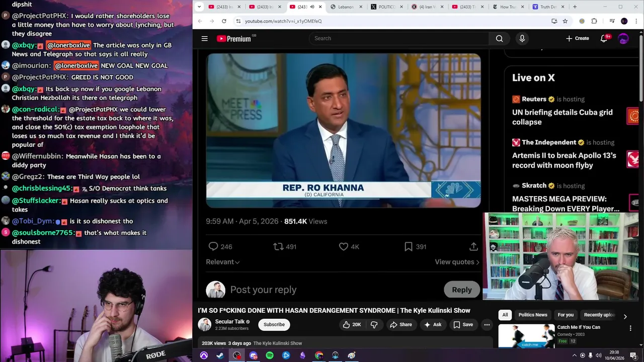This screenshot has height=362, width=644.
Task: Reload the page in Chrome
Action: click(x=224, y=21)
